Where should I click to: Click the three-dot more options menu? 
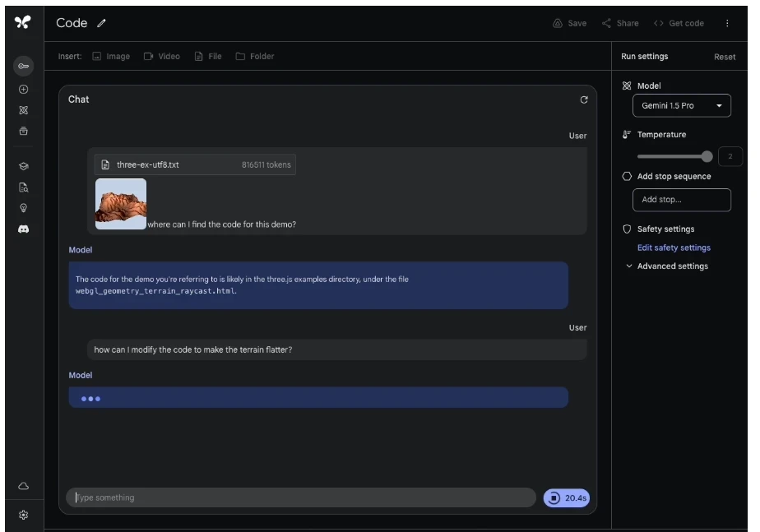(727, 23)
